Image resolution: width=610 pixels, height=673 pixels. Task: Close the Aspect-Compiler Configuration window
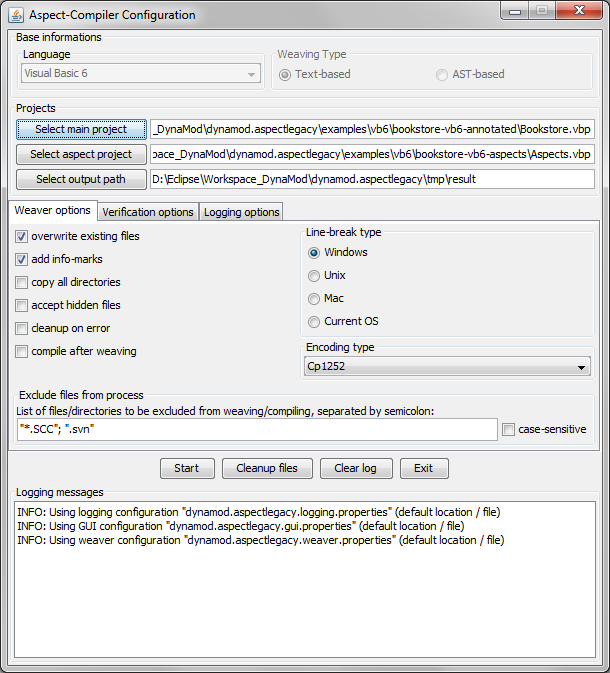point(579,11)
